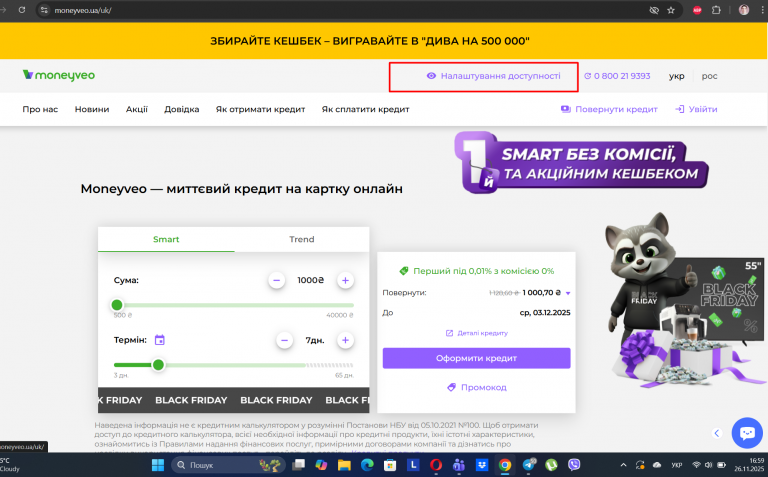This screenshot has width=768, height=477.
Task: Click the raccoon Black Friday image
Action: tap(686, 301)
